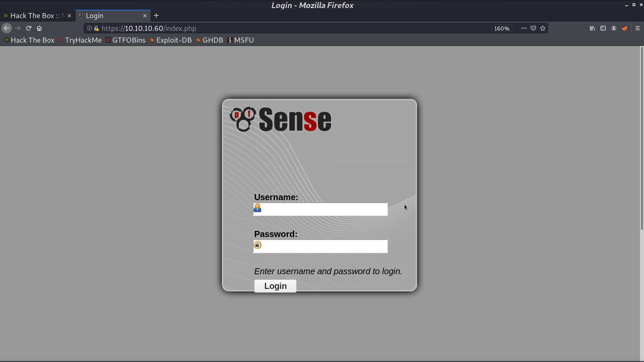Open Hack The Box bookmark

point(29,40)
